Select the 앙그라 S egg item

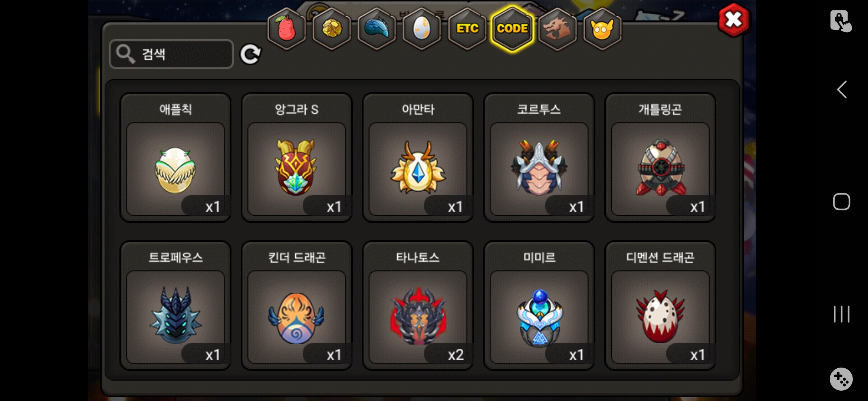coord(297,157)
